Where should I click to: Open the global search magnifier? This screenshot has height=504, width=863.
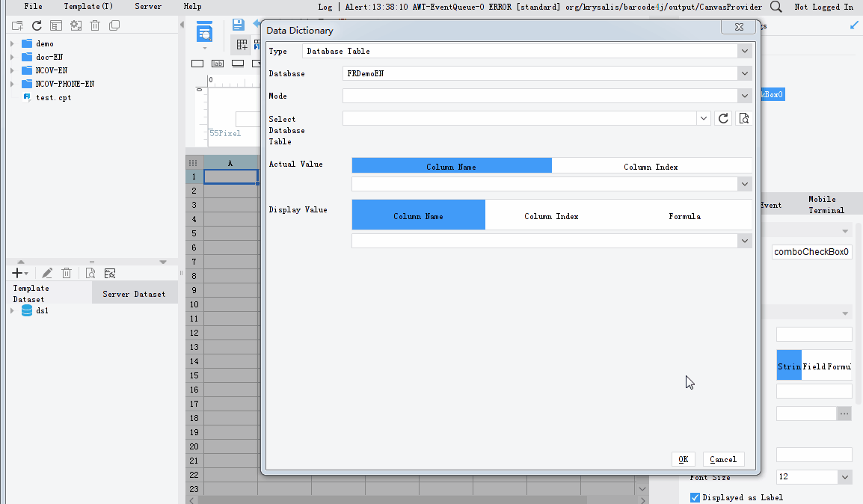pos(776,7)
